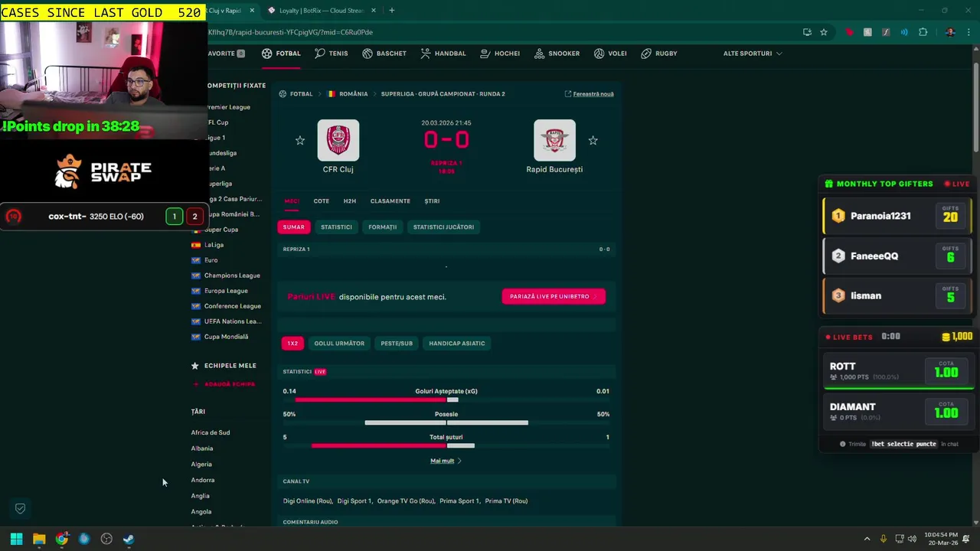
Task: Click the Digi Sport 1 TV channel
Action: click(354, 501)
